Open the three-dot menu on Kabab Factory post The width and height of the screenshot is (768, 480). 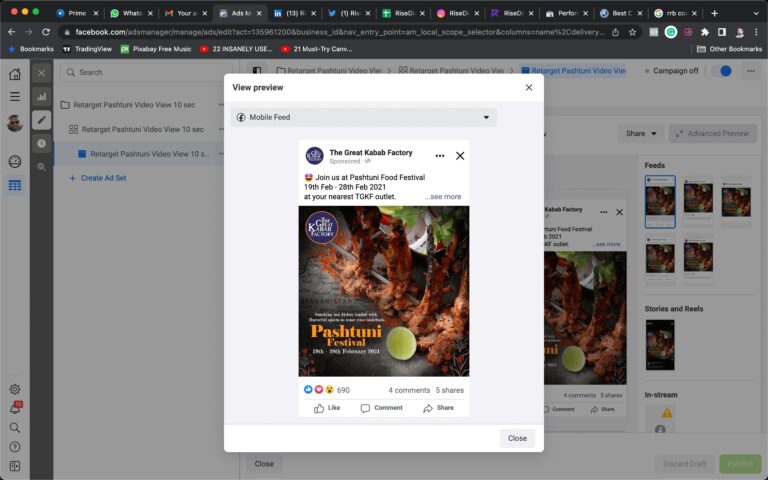pyautogui.click(x=439, y=156)
